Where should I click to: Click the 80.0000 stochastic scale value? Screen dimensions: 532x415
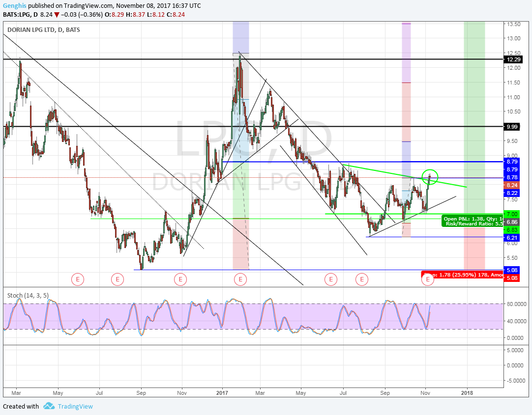pos(517,304)
